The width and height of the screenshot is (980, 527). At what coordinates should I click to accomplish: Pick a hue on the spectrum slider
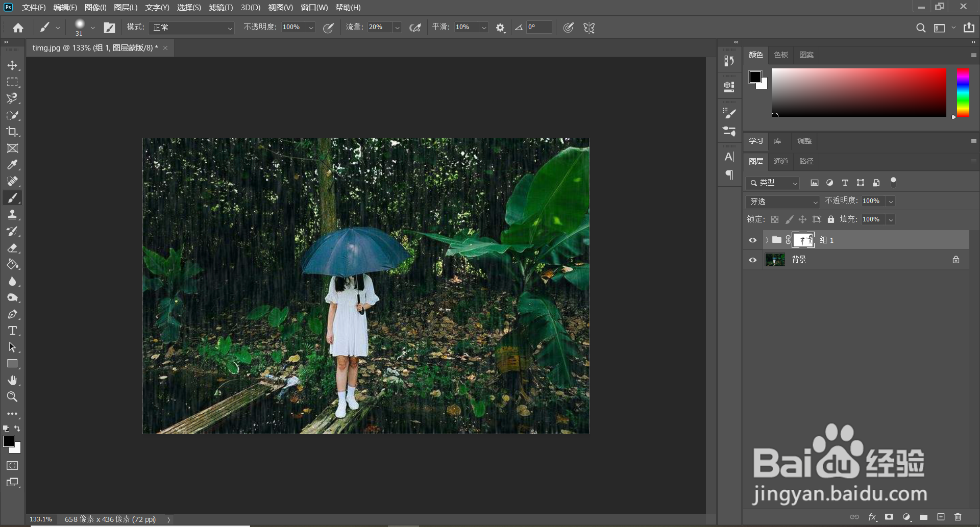[x=963, y=92]
